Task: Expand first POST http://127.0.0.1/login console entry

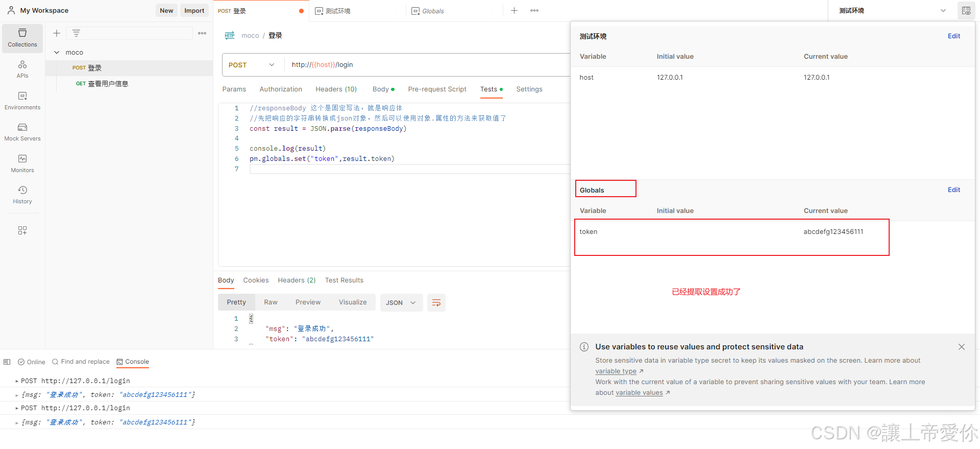Action: tap(17, 381)
